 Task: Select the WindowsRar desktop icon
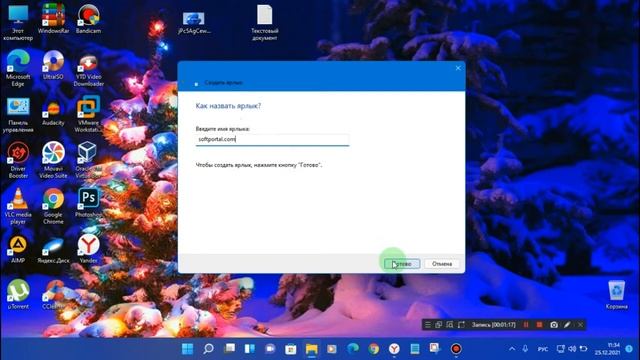point(53,19)
